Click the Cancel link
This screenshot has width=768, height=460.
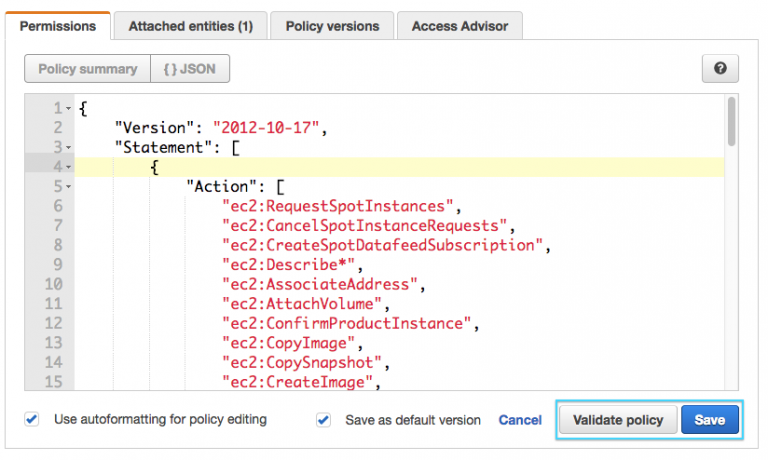[520, 420]
